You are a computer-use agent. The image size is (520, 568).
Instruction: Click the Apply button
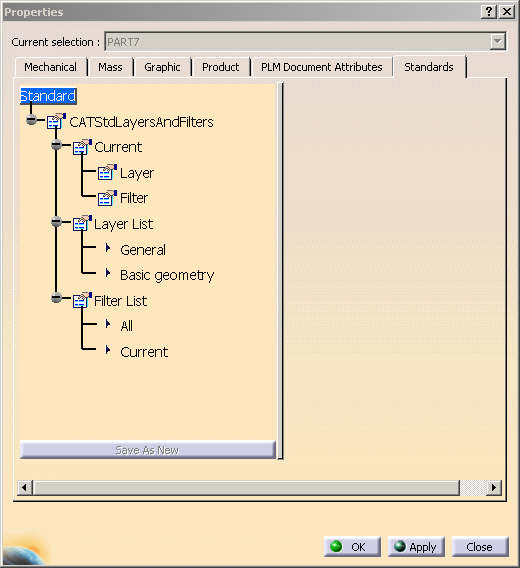416,547
